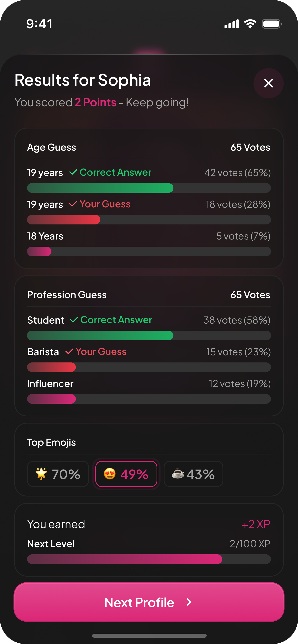This screenshot has width=298, height=644.
Task: Tap the Wi-Fi status icon
Action: coord(250,24)
